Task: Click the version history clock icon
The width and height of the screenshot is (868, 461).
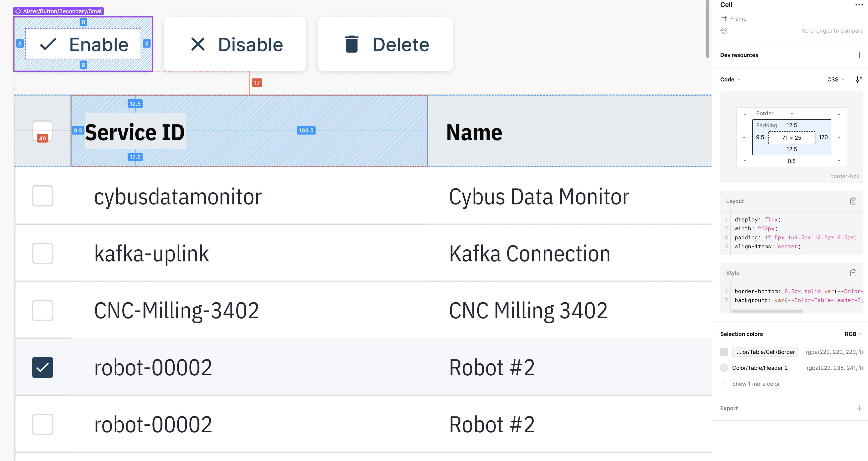Action: point(724,31)
